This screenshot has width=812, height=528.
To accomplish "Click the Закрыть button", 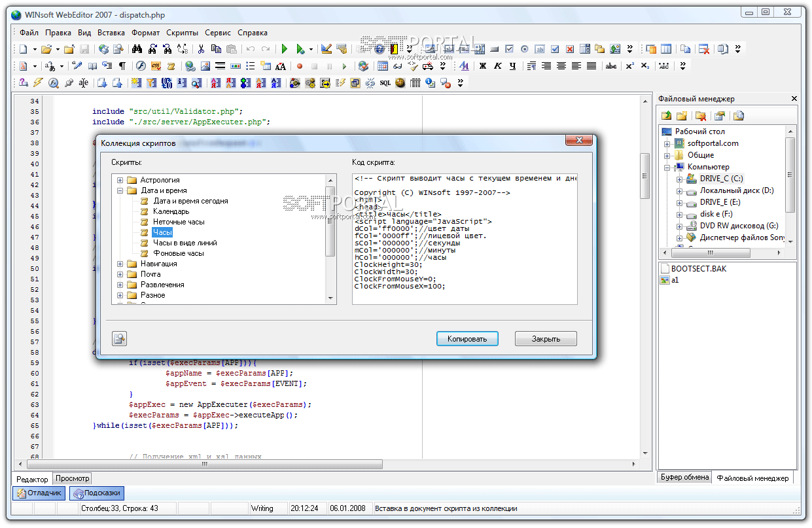I will tap(546, 339).
